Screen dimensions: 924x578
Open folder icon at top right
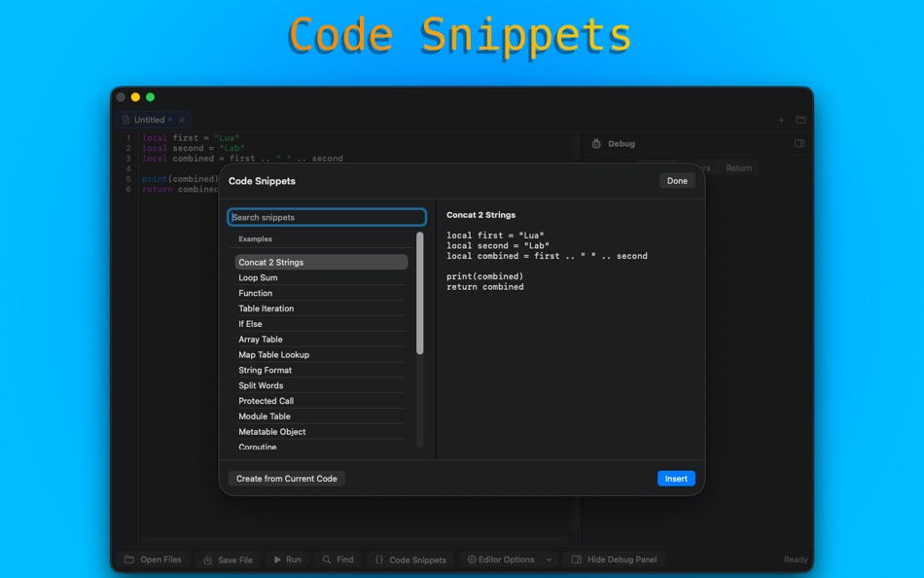pos(800,120)
